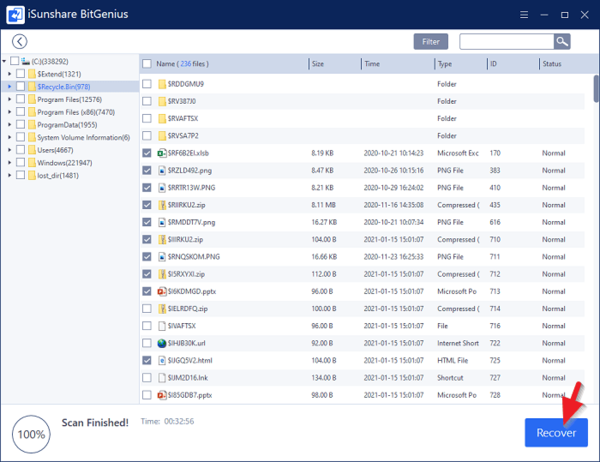This screenshot has height=462, width=600.
Task: Expand the Program Files(12576) node
Action: (10, 99)
